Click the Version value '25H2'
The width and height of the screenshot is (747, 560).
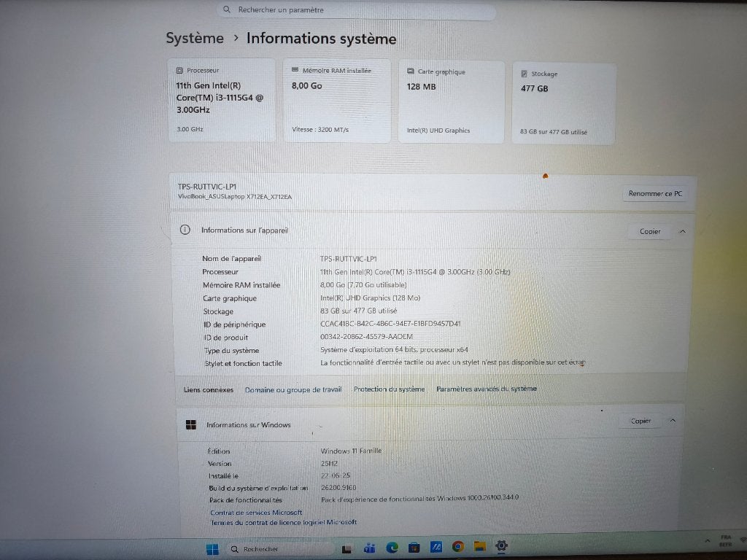(329, 463)
